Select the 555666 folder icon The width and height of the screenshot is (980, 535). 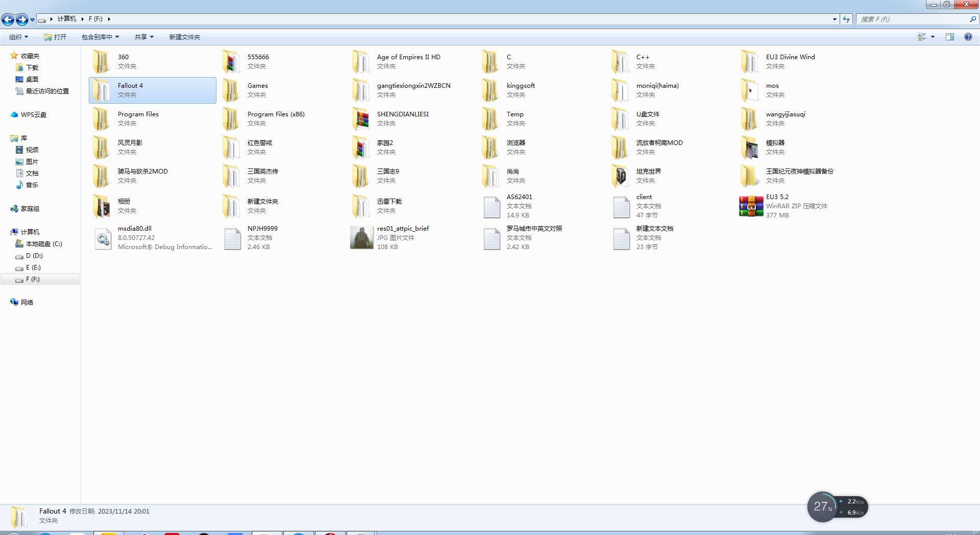click(231, 61)
